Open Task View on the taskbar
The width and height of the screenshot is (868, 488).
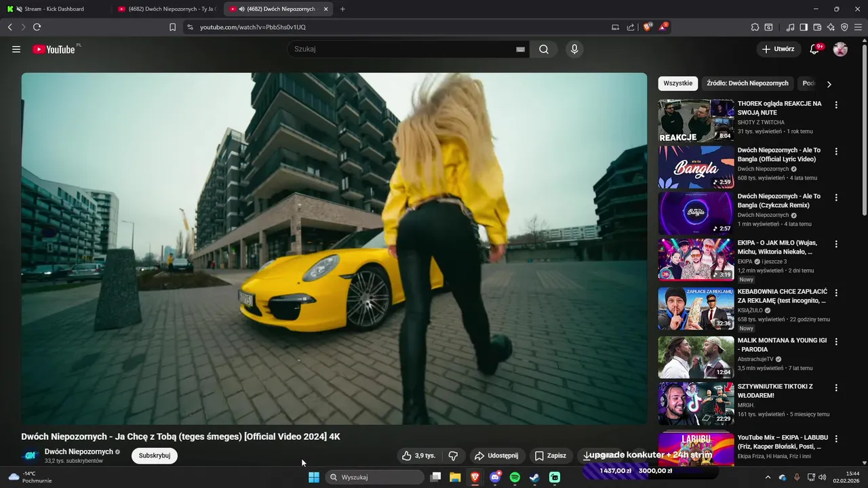pyautogui.click(x=435, y=477)
